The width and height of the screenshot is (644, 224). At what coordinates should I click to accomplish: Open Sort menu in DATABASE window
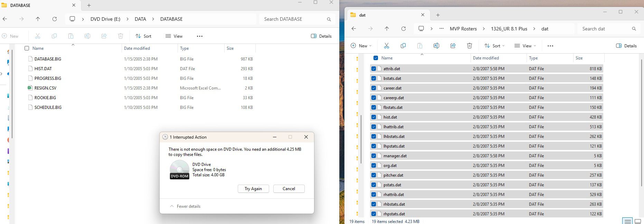coord(143,36)
